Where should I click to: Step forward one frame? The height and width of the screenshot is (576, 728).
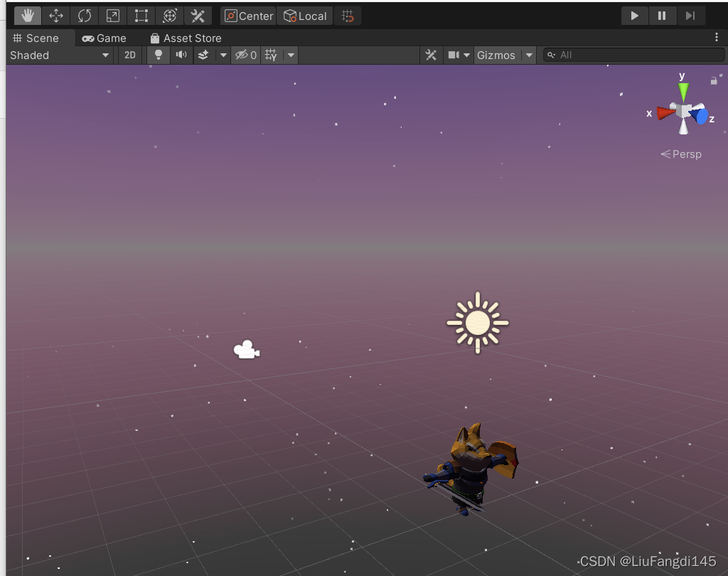690,16
